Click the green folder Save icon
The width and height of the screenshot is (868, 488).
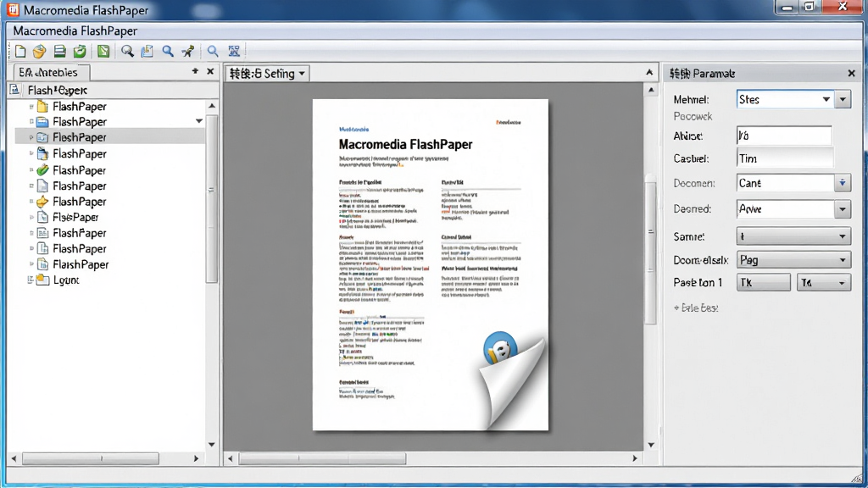coord(80,52)
